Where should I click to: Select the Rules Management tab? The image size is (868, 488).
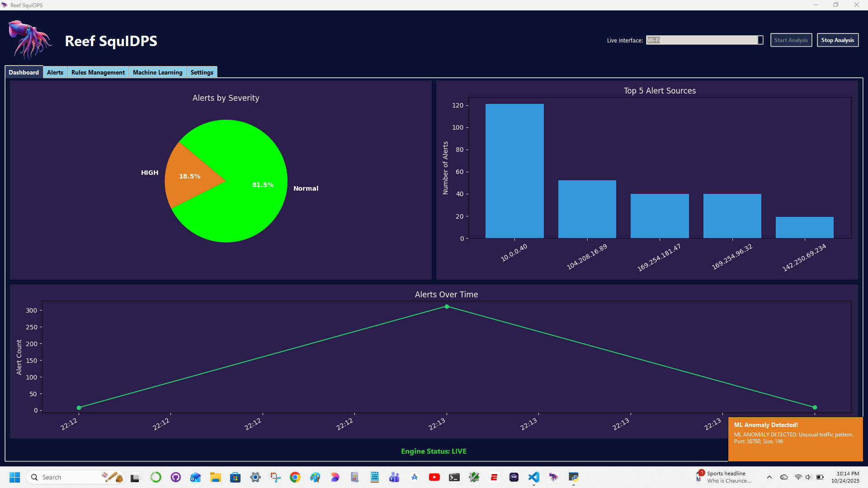(98, 72)
